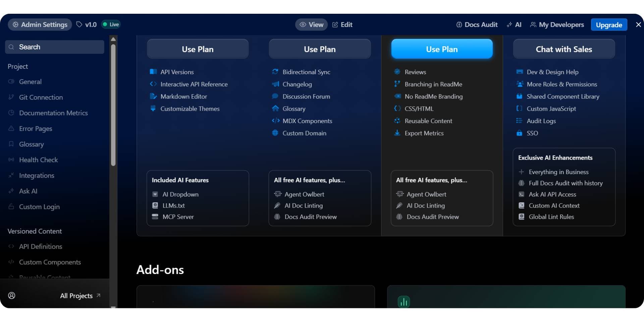Click the Custom Domain globe icon

coord(275,133)
